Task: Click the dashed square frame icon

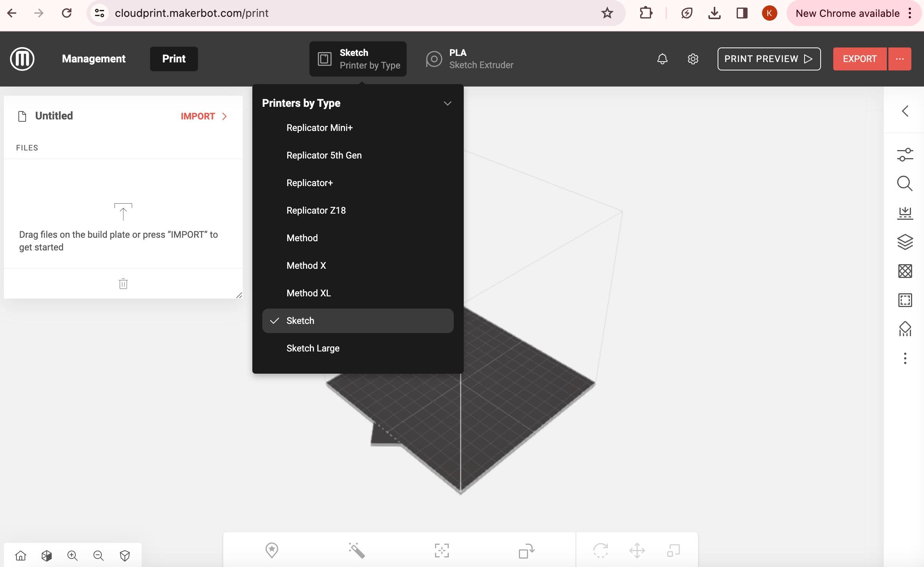Action: coord(905,300)
